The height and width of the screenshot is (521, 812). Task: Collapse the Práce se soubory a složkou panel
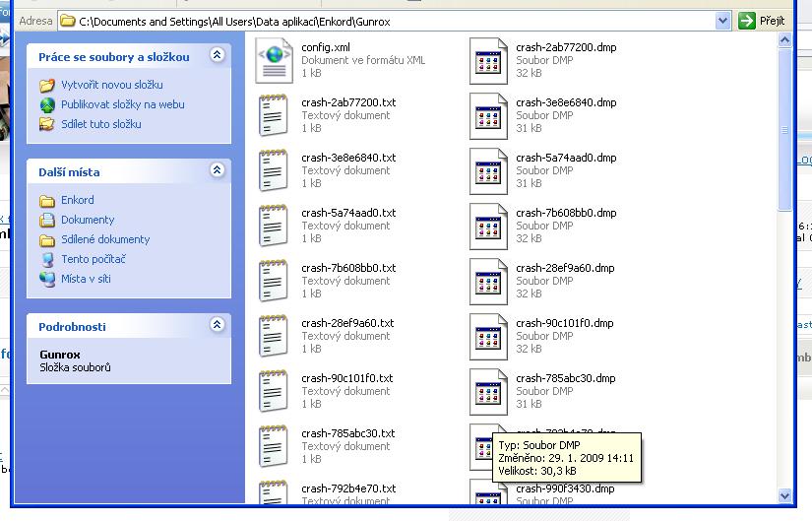pyautogui.click(x=217, y=57)
